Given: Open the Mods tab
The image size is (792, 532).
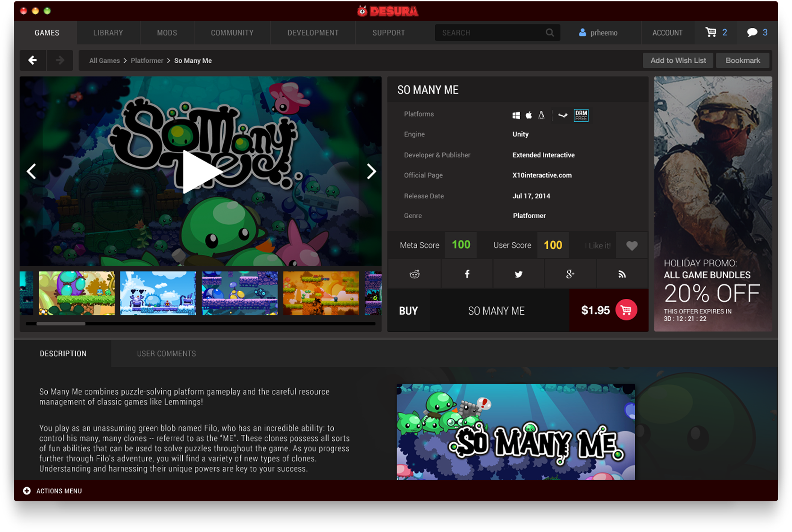Looking at the screenshot, I should point(167,33).
